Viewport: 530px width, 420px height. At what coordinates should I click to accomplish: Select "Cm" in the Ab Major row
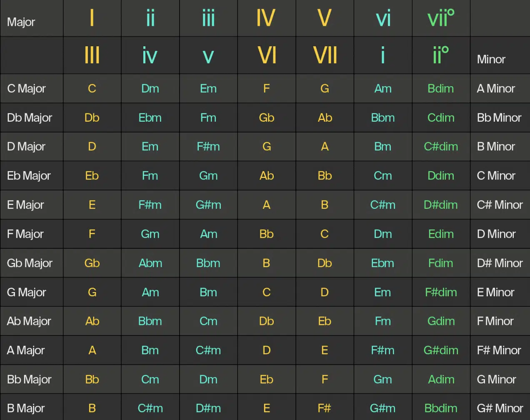208,321
